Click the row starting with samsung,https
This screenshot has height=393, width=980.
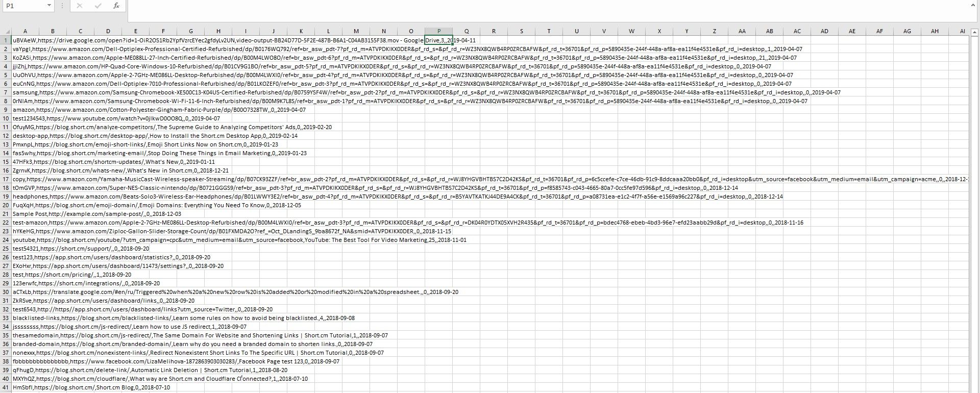pos(427,92)
